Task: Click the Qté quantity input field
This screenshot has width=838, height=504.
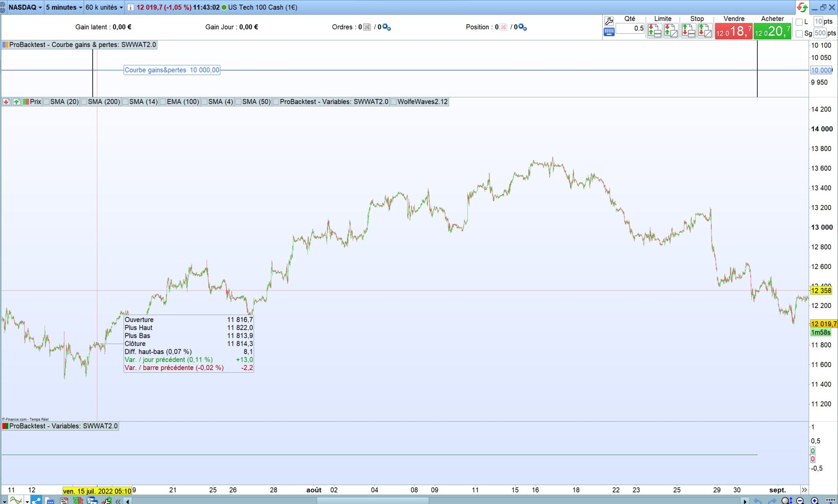Action: click(630, 28)
